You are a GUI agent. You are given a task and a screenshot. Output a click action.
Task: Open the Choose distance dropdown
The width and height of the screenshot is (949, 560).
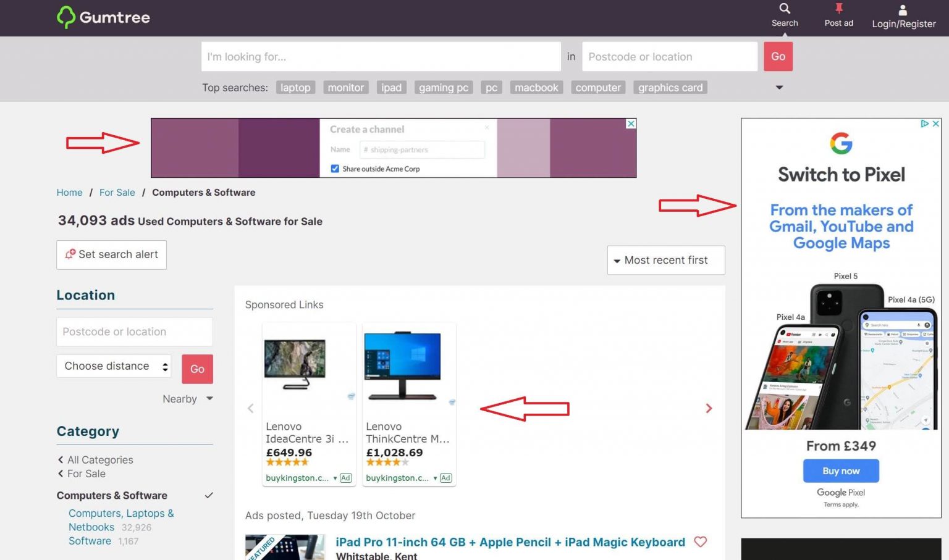tap(114, 366)
